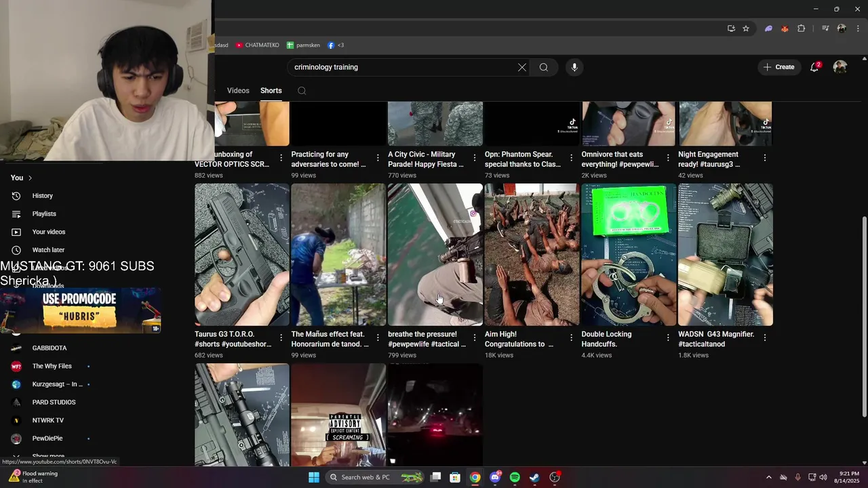The image size is (868, 488).
Task: Open the parmsken bookmark
Action: [303, 45]
